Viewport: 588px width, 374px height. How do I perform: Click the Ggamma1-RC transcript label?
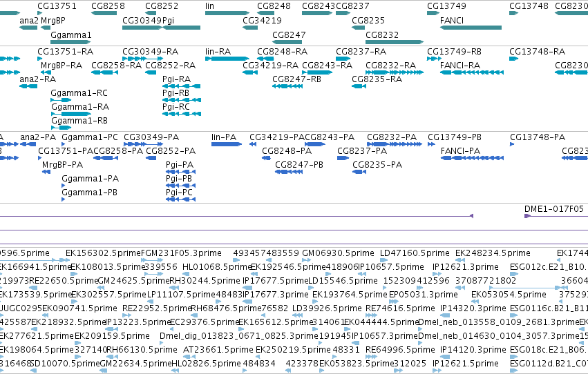point(79,93)
